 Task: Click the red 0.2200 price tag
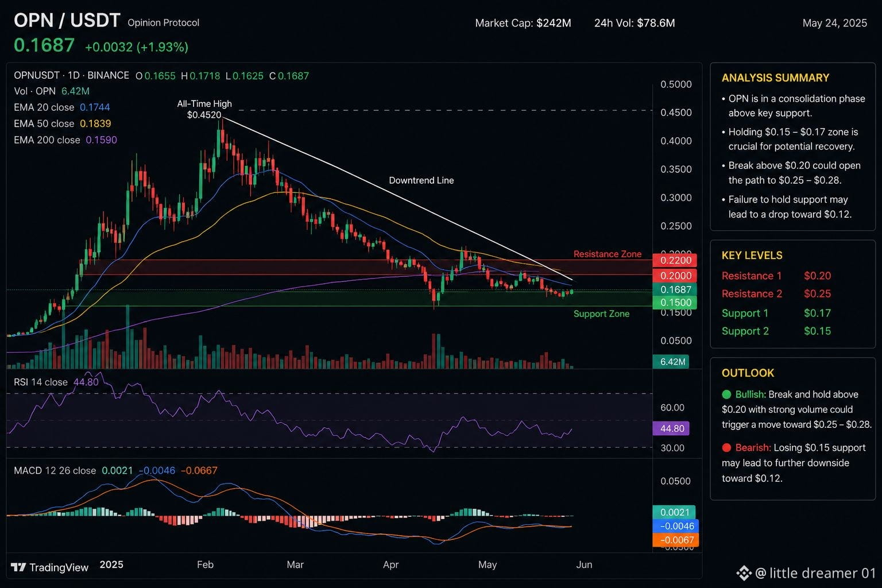pos(675,261)
